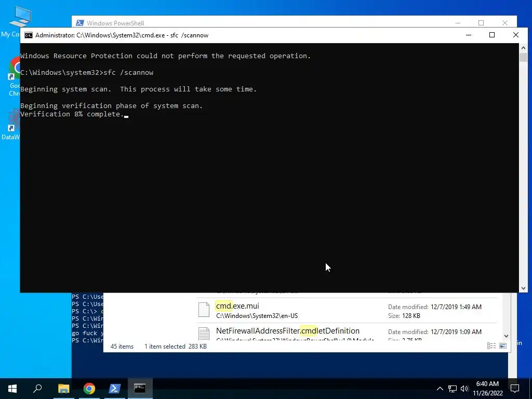Open File Explorer from the taskbar
This screenshot has width=532, height=399.
(63, 389)
